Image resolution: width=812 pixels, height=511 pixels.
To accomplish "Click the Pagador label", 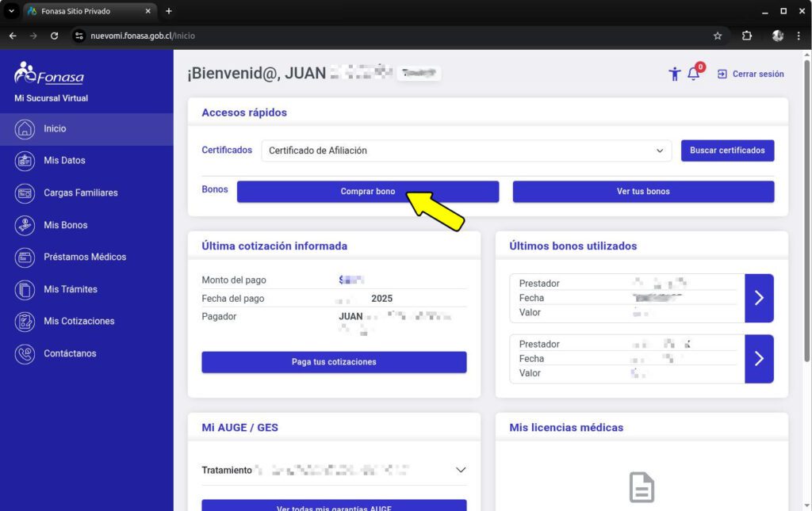I will 219,317.
